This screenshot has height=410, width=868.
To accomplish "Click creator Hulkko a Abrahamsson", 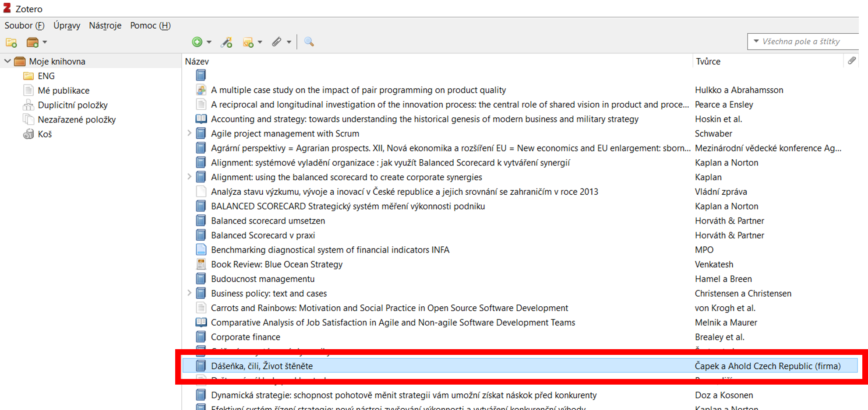I will (739, 90).
